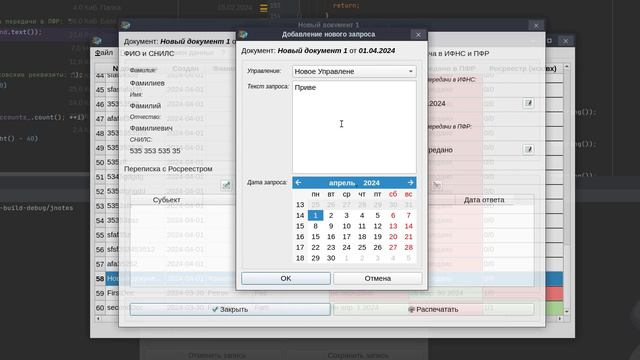Select row 60 header in main table
Screen dimensions: 640x360
pos(100,308)
